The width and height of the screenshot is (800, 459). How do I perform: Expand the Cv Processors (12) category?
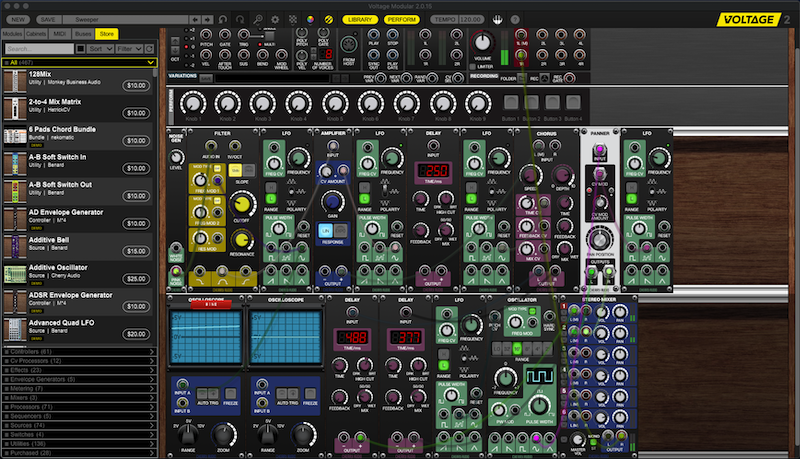[80, 361]
